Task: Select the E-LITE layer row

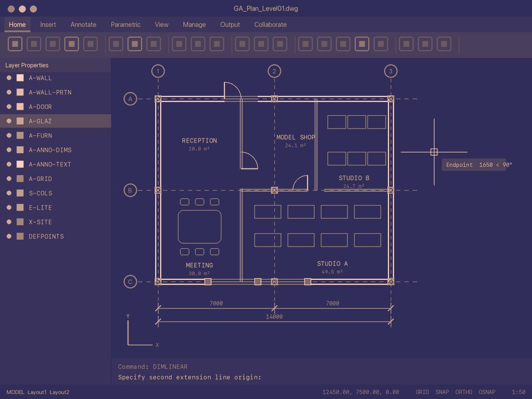Action: 55,208
